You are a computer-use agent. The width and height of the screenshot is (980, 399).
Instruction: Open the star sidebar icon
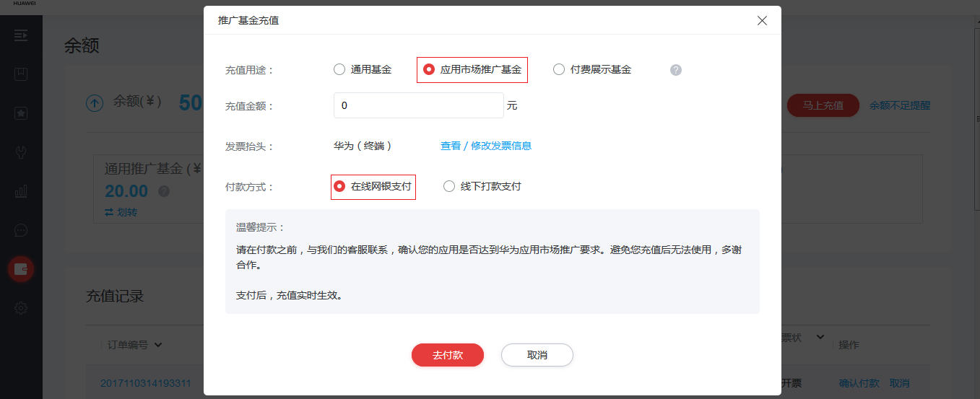click(x=21, y=113)
